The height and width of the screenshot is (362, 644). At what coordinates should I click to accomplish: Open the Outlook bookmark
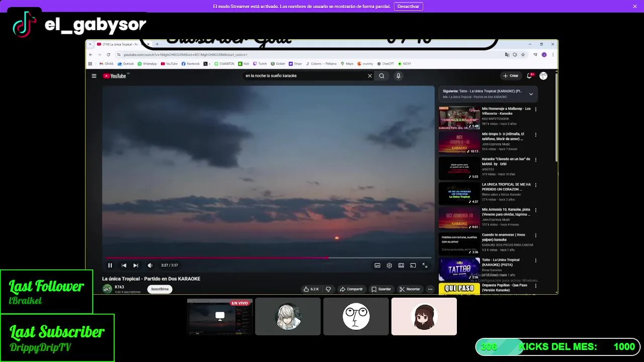tap(126, 64)
